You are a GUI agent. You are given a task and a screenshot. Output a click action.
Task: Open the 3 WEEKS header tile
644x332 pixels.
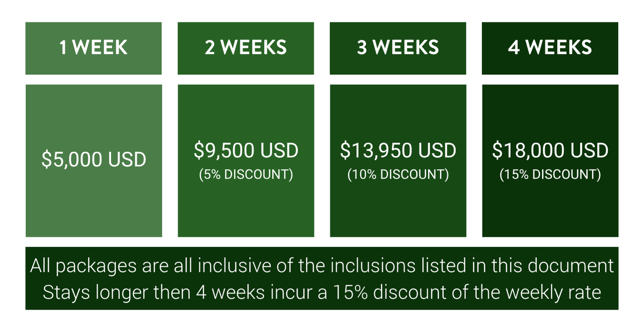(398, 48)
